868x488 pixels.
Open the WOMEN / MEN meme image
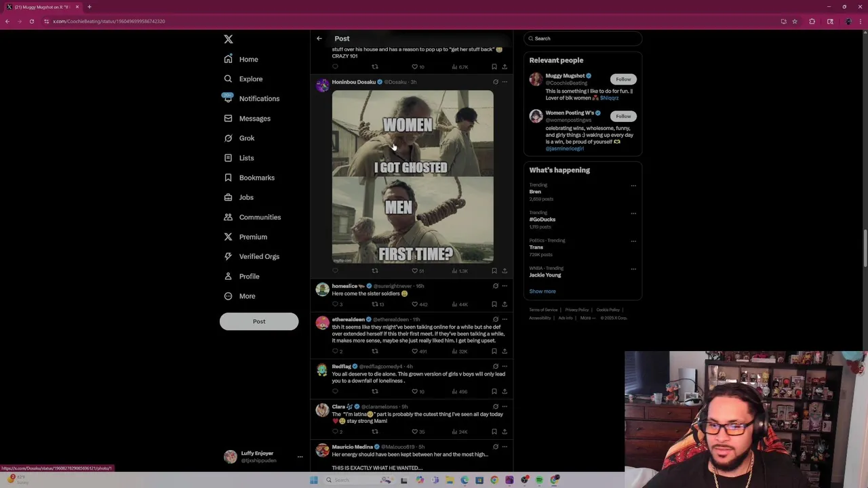(x=413, y=176)
